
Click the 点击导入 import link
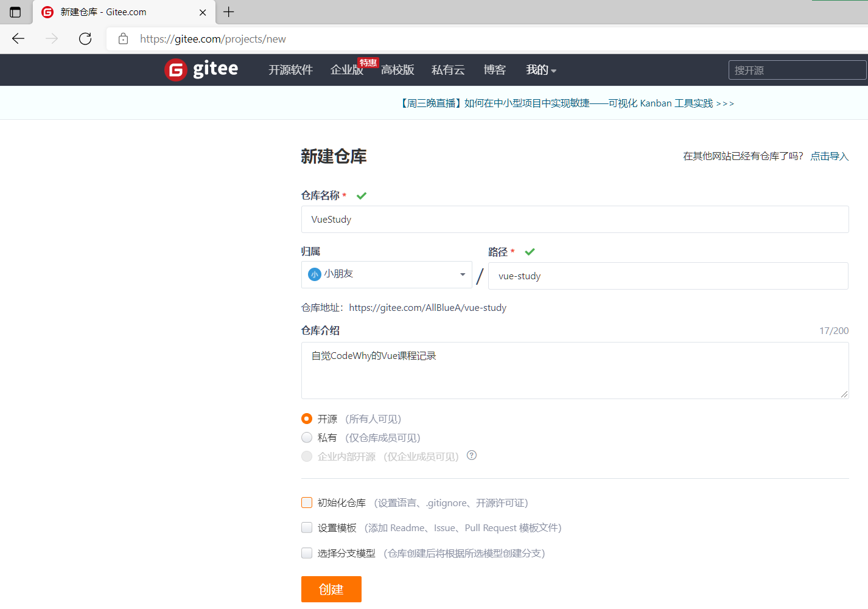[x=828, y=156]
